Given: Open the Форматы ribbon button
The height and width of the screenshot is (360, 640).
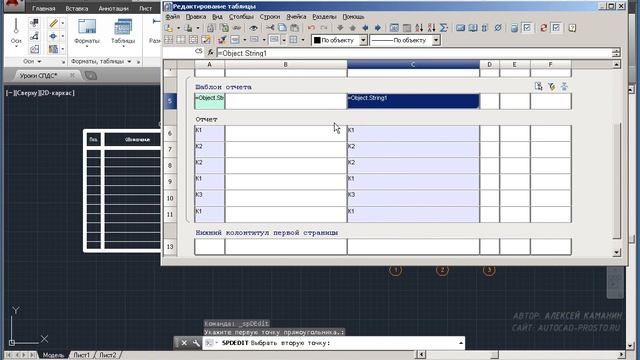Looking at the screenshot, I should click(x=87, y=32).
